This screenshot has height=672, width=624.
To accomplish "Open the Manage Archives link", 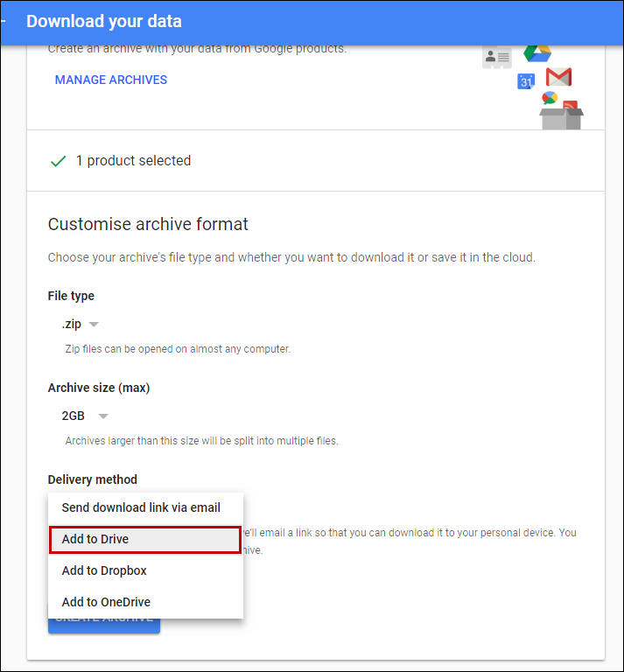I will 111,80.
